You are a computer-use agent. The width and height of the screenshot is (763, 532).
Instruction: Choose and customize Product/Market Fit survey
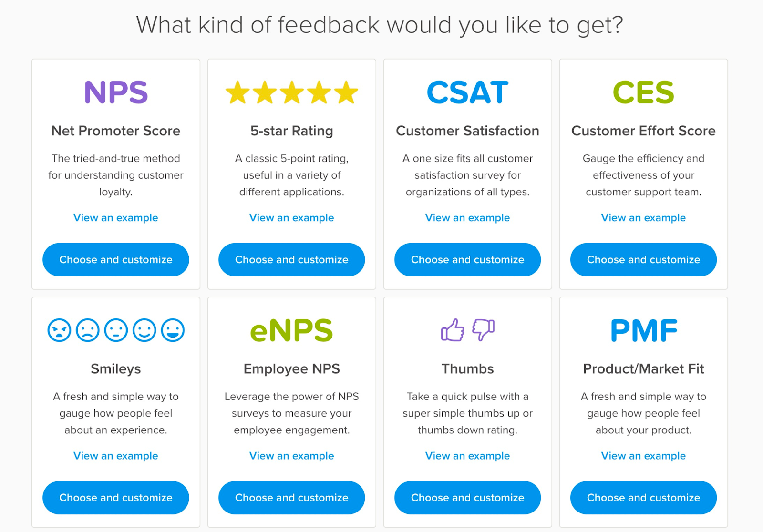click(644, 498)
